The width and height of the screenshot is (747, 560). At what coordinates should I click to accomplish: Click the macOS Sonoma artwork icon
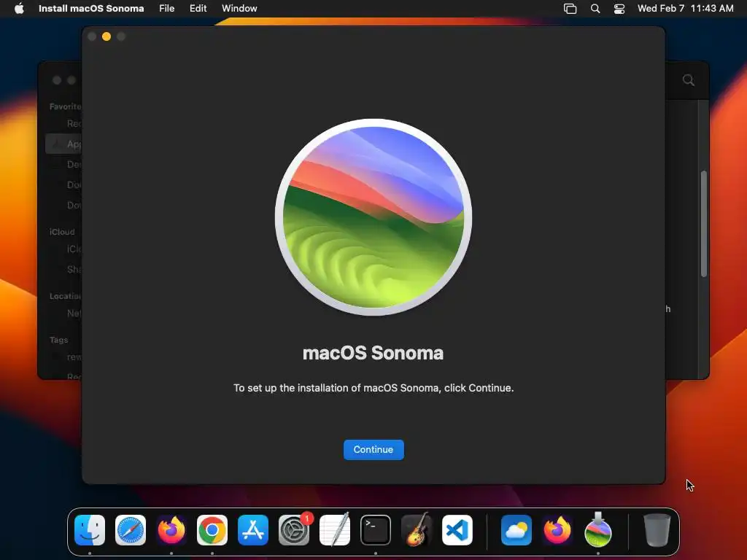373,217
